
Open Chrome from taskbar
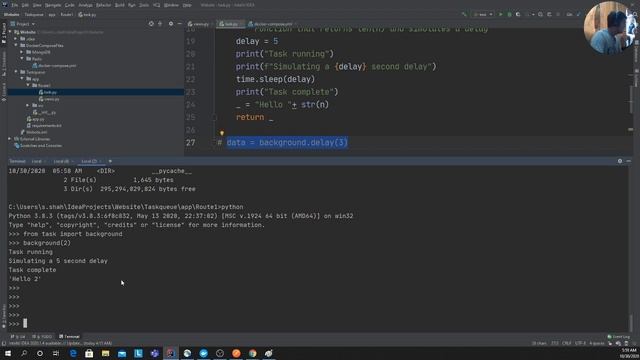click(252, 353)
